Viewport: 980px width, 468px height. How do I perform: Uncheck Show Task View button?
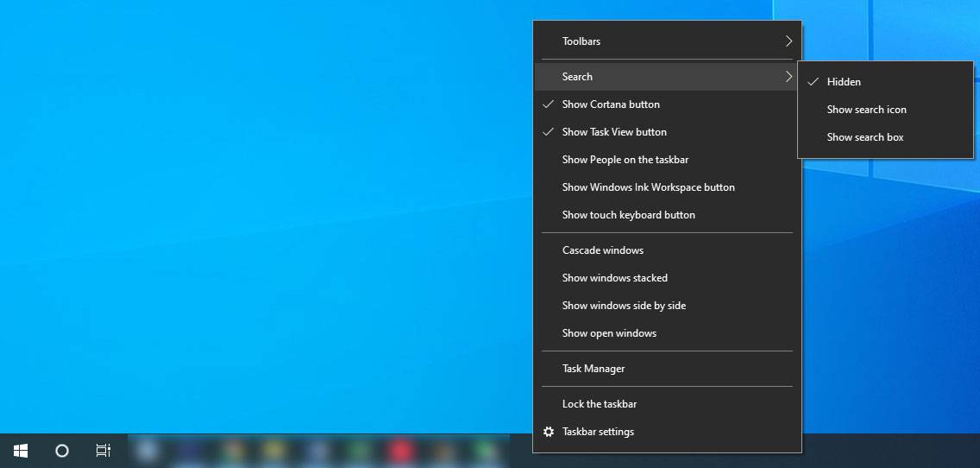coord(614,132)
